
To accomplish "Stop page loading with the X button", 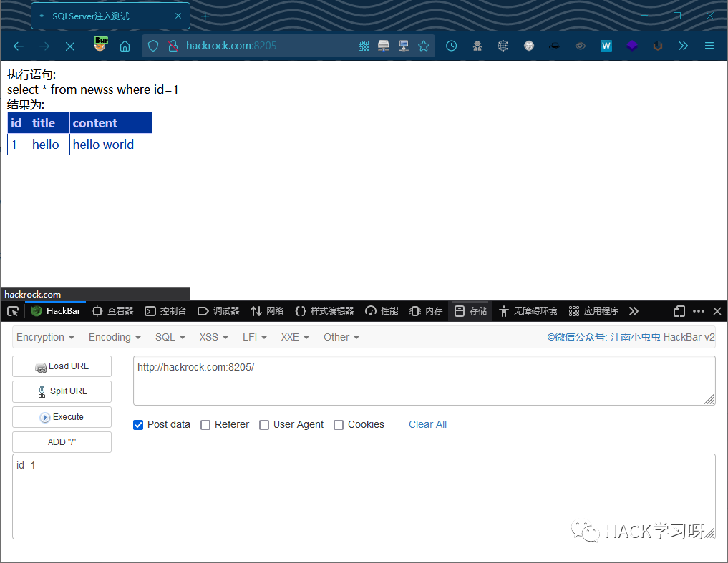I will pos(70,46).
